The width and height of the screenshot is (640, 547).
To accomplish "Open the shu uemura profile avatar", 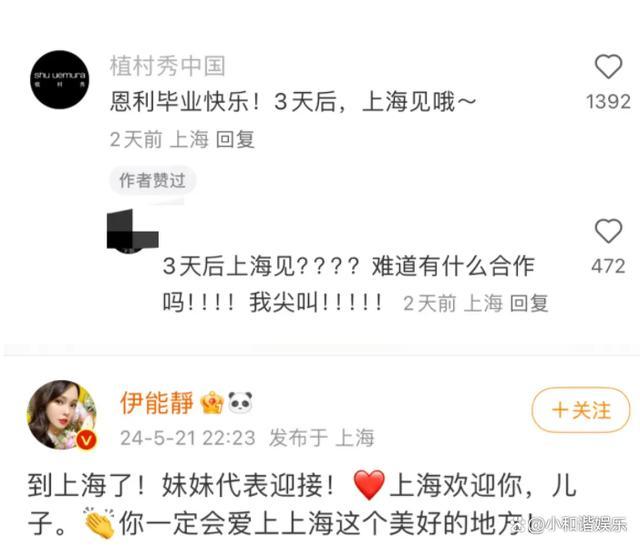I will pyautogui.click(x=60, y=80).
